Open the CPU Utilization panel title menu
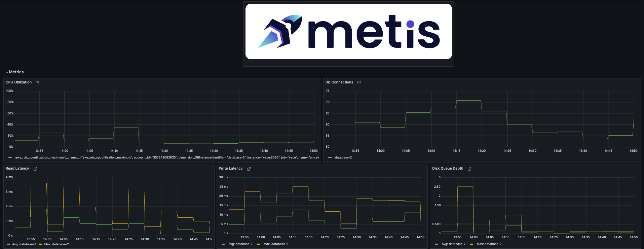This screenshot has height=249, width=644. (18, 82)
